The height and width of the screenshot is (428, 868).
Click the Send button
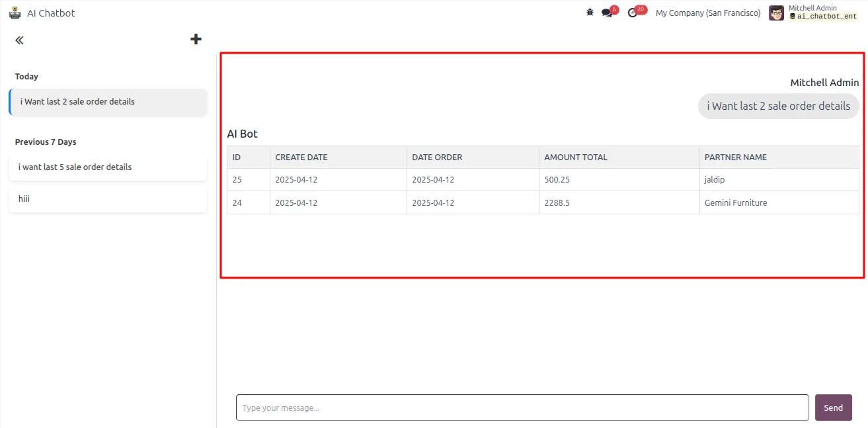tap(833, 407)
